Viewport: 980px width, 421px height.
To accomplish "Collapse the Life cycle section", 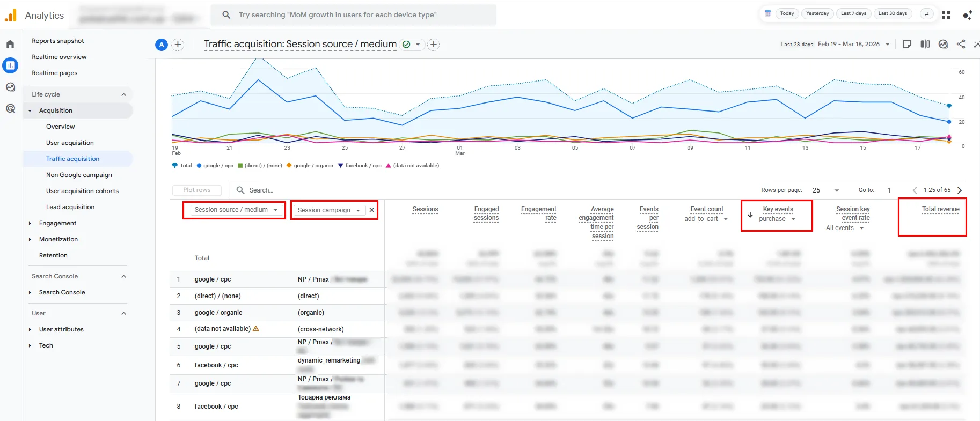I will (x=123, y=94).
